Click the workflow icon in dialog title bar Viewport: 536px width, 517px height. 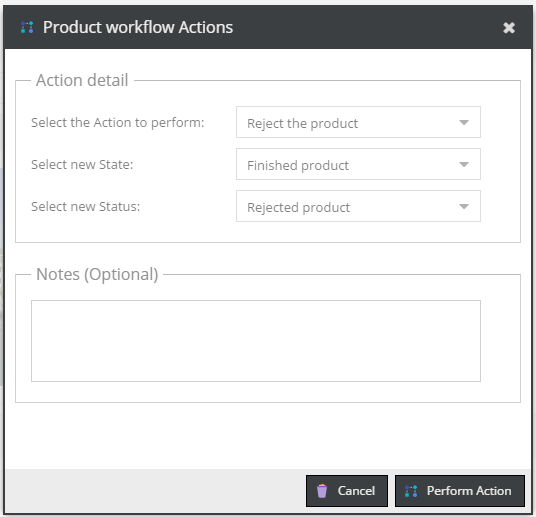27,27
